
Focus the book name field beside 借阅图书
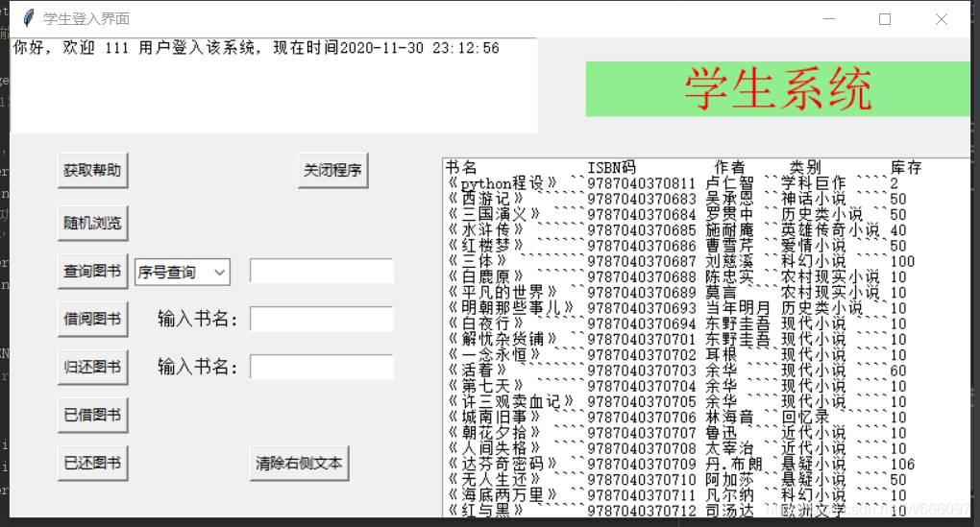(322, 319)
